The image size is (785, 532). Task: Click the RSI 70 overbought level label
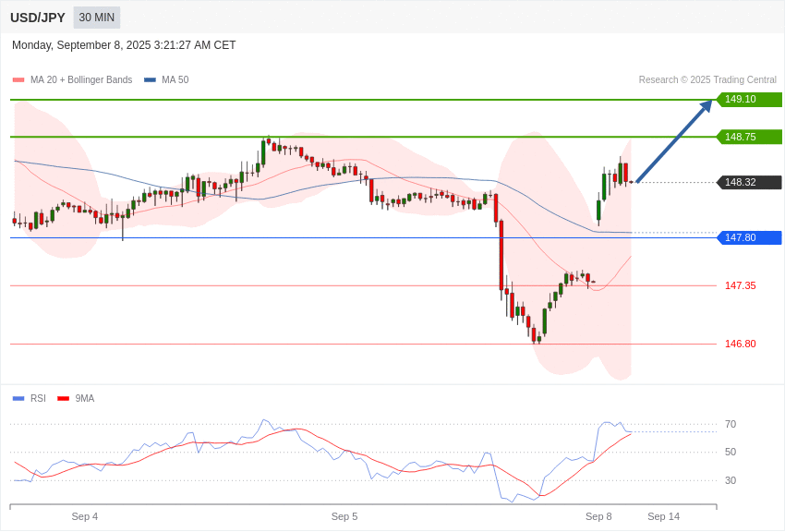pyautogui.click(x=731, y=425)
